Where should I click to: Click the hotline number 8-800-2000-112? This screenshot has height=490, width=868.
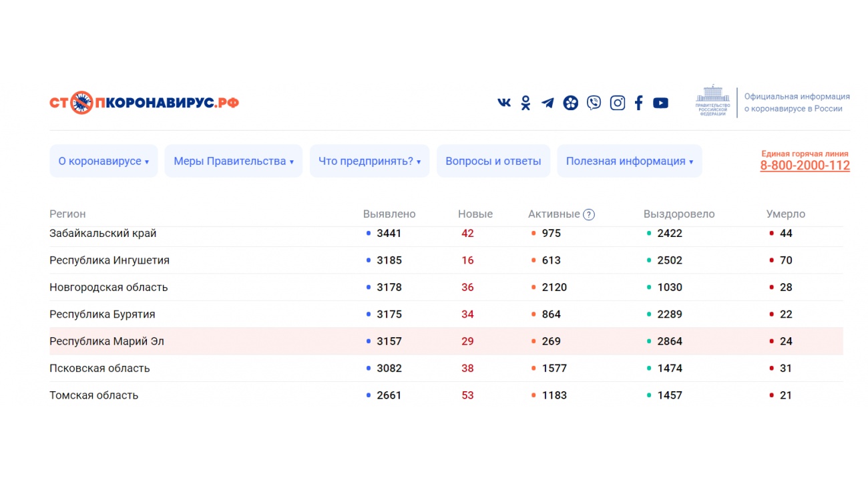click(x=805, y=166)
